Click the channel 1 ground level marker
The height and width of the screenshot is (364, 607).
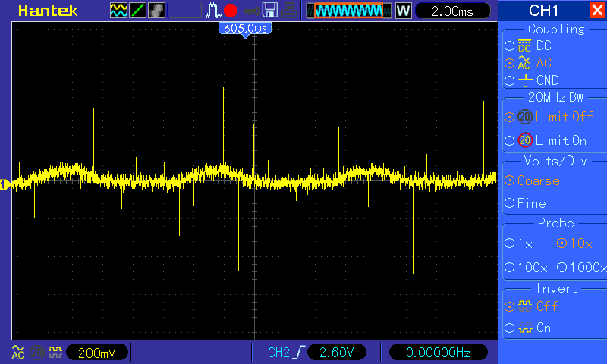pyautogui.click(x=5, y=185)
